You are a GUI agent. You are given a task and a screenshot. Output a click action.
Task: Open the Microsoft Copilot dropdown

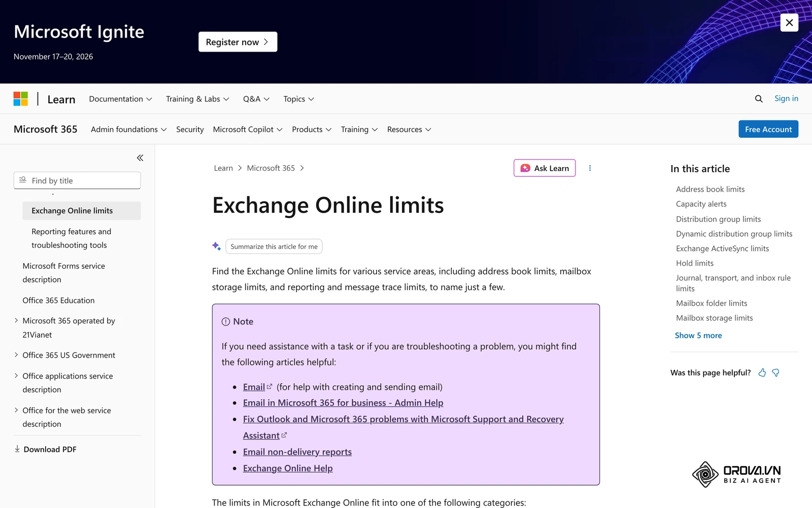click(x=248, y=130)
